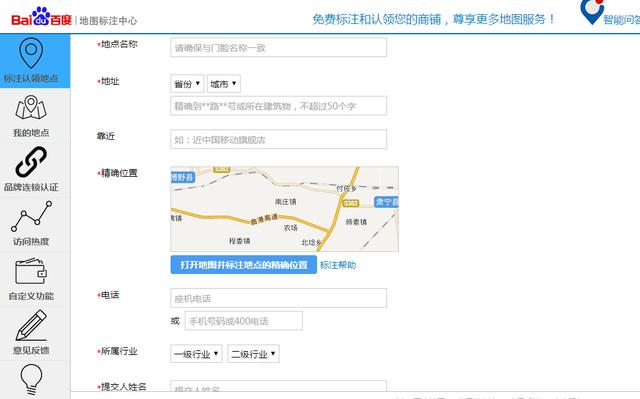Viewport: 640px width, 399px height.
Task: Focus the detailed address input field
Action: (x=278, y=106)
